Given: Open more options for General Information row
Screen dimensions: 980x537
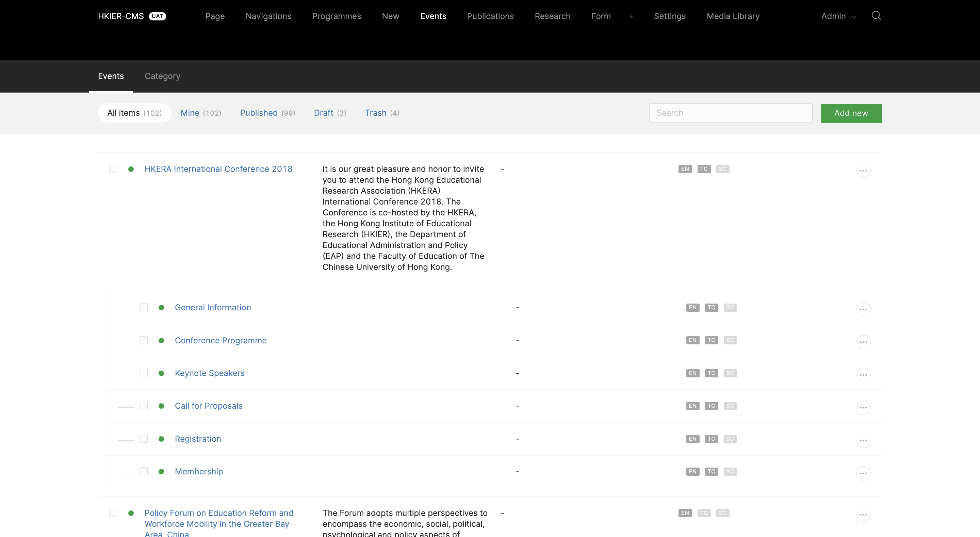Looking at the screenshot, I should point(863,309).
